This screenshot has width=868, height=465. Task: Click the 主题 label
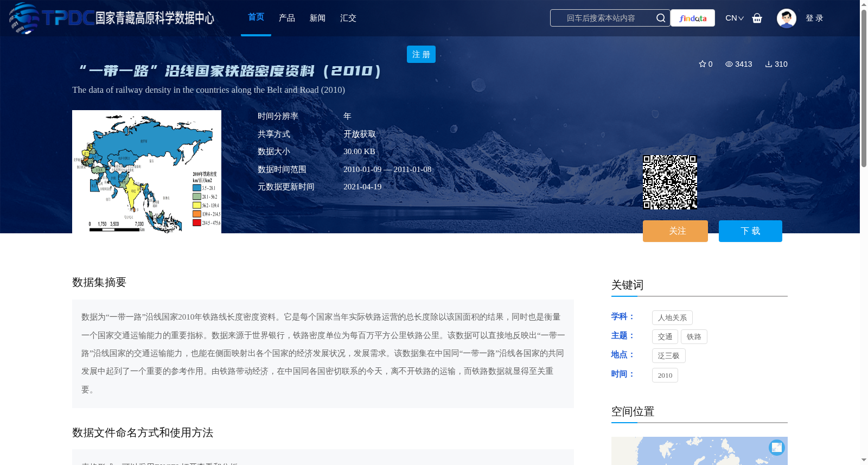pos(622,335)
